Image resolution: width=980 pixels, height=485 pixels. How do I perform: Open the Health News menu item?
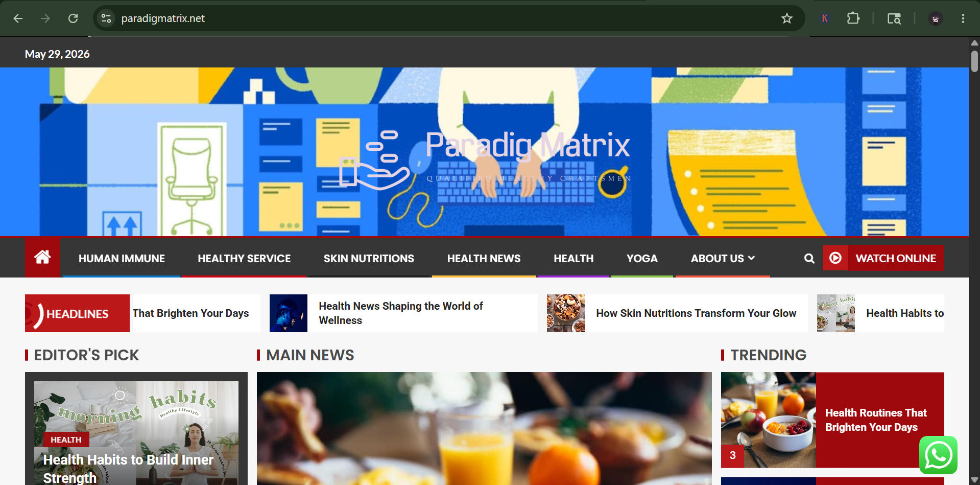(x=484, y=259)
